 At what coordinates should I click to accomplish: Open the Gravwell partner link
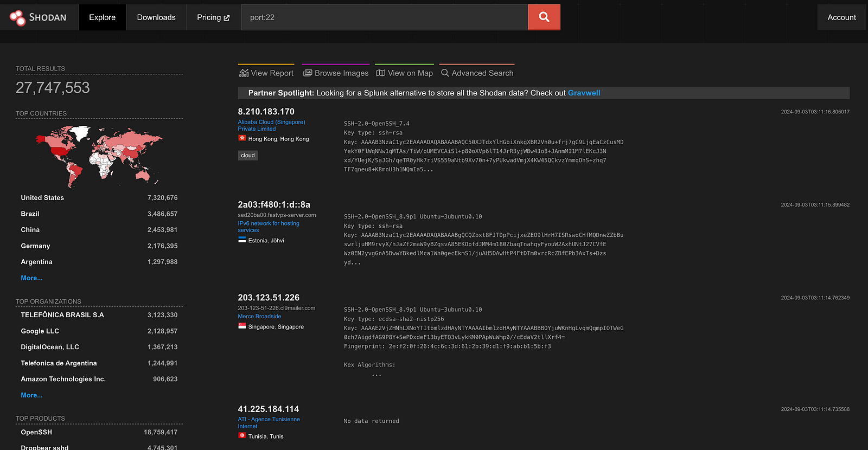click(584, 93)
